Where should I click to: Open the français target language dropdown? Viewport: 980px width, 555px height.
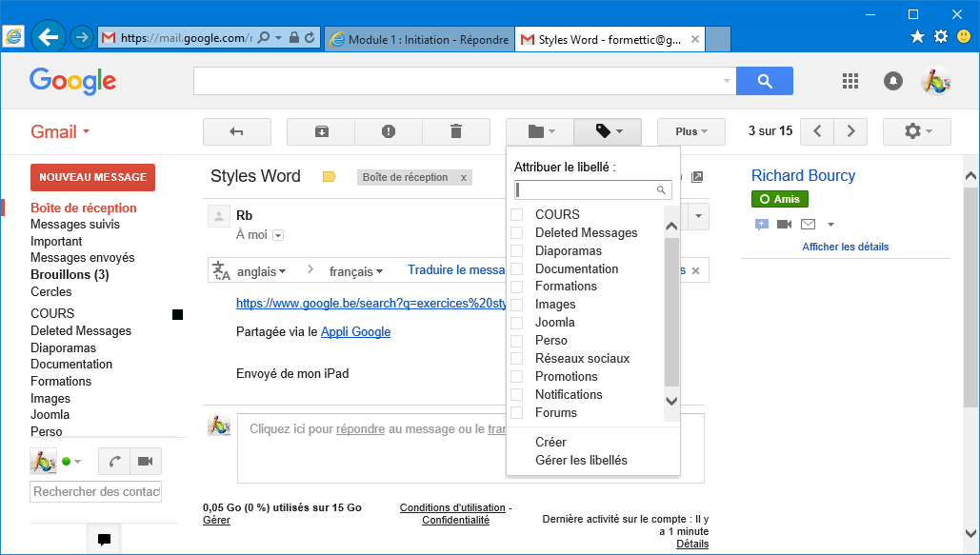pos(355,272)
